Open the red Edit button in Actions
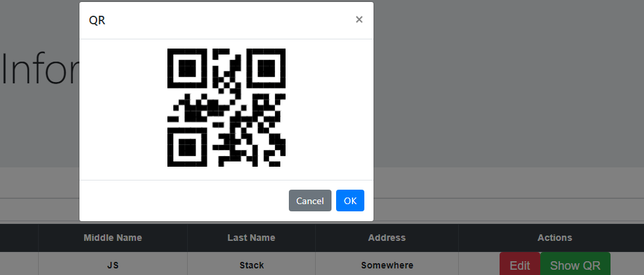This screenshot has width=644, height=275. 519,264
